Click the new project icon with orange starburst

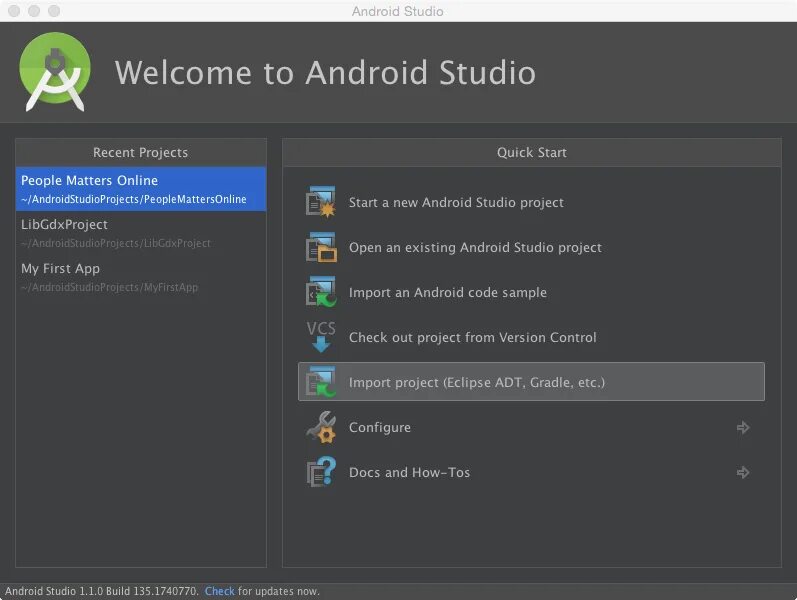(x=321, y=202)
